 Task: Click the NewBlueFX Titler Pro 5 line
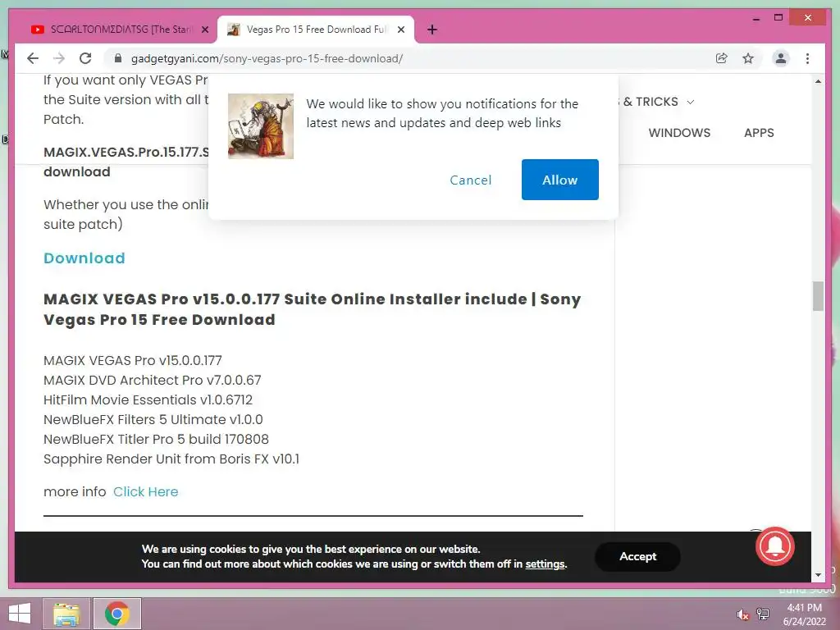coord(156,440)
